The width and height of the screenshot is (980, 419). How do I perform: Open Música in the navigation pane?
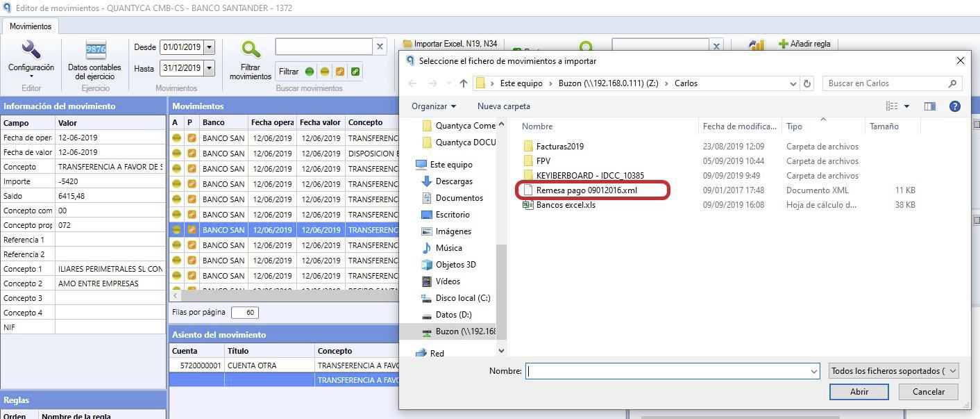pyautogui.click(x=448, y=248)
